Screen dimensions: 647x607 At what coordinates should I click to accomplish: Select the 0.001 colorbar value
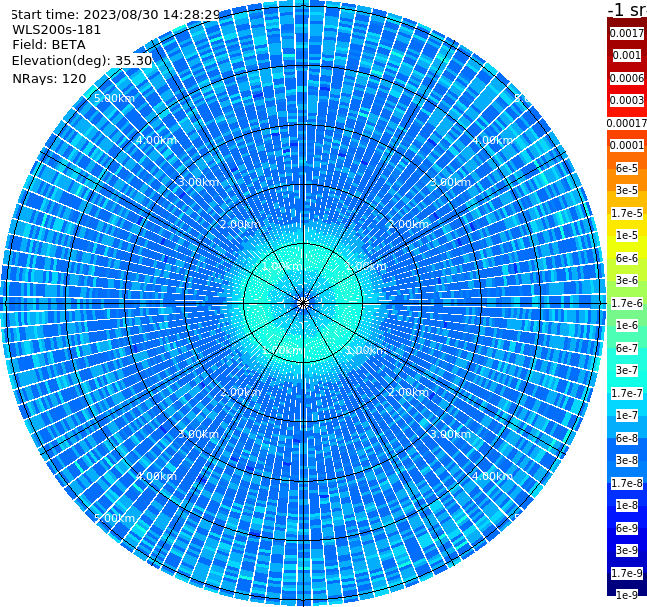point(627,55)
